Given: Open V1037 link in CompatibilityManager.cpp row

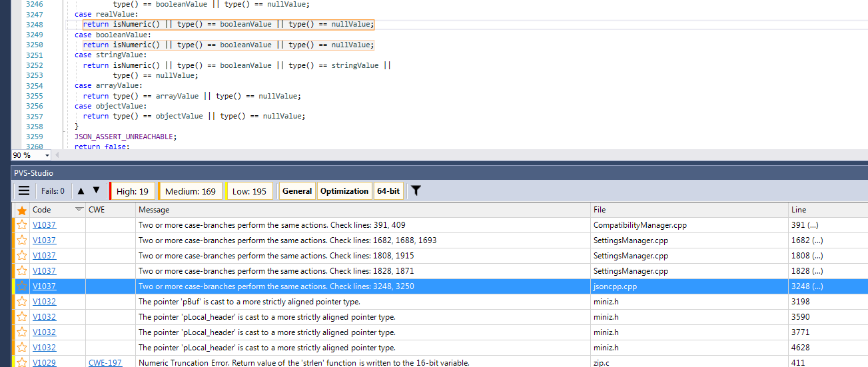Looking at the screenshot, I should [x=44, y=225].
